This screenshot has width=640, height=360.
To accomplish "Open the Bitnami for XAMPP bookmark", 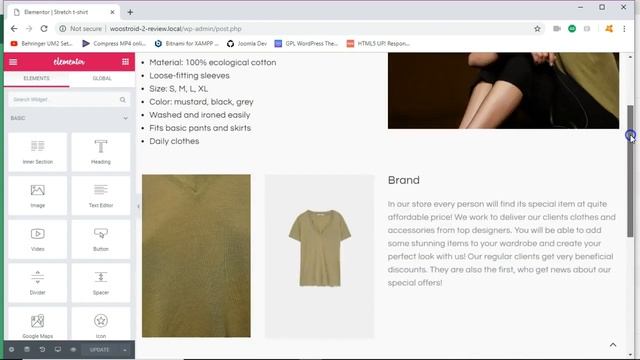I will 187,43.
